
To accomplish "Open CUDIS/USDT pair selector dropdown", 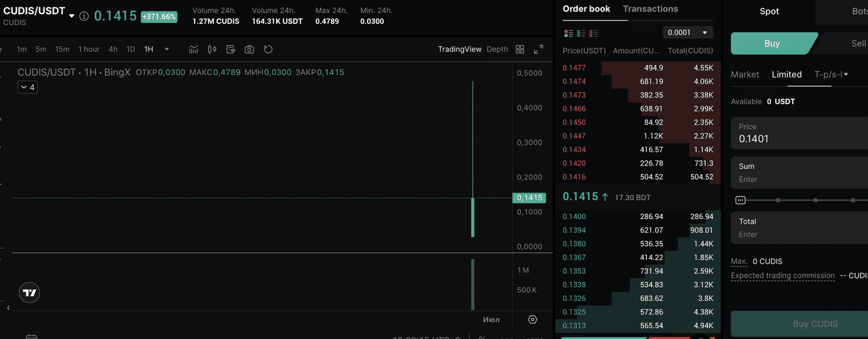I will tap(72, 16).
